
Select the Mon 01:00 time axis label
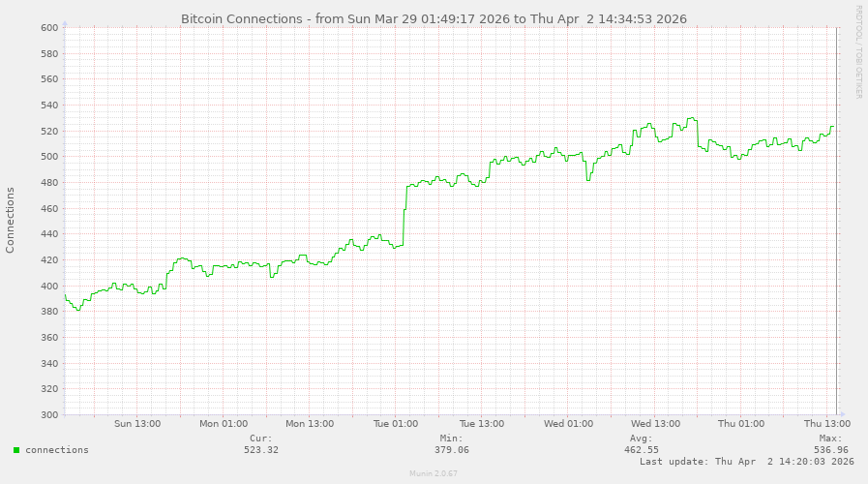(x=224, y=424)
